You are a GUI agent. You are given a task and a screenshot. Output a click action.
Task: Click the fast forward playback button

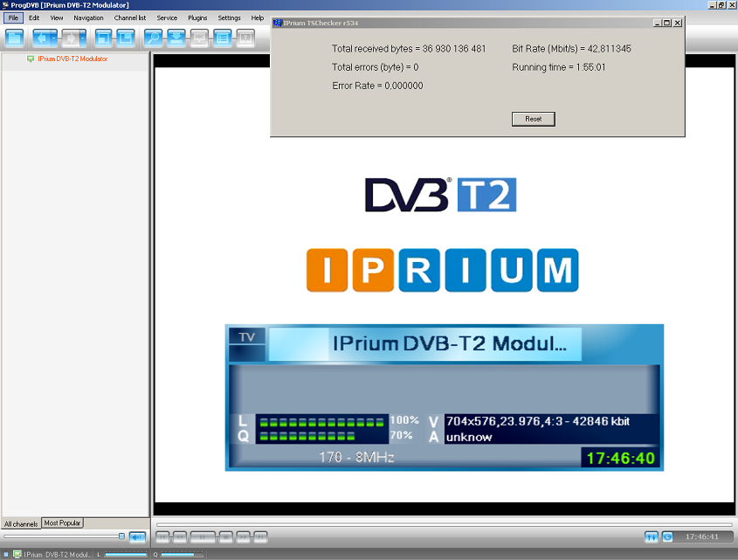(x=244, y=536)
